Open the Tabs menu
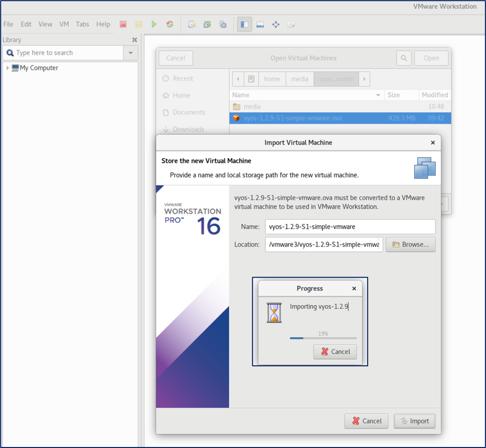Image resolution: width=486 pixels, height=448 pixels. [82, 24]
